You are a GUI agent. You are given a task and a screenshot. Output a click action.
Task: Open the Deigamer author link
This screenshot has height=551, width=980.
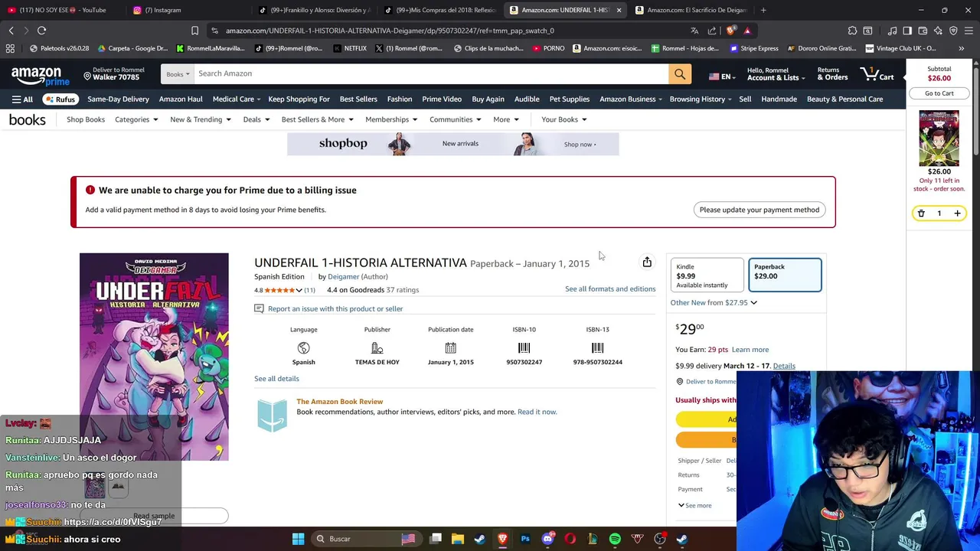tap(343, 276)
